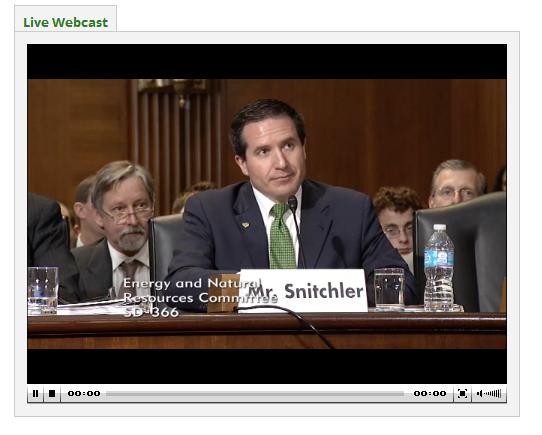Screen dimensions: 542x435
Task: Click the SD-366 room label overlay
Action: pyautogui.click(x=151, y=312)
